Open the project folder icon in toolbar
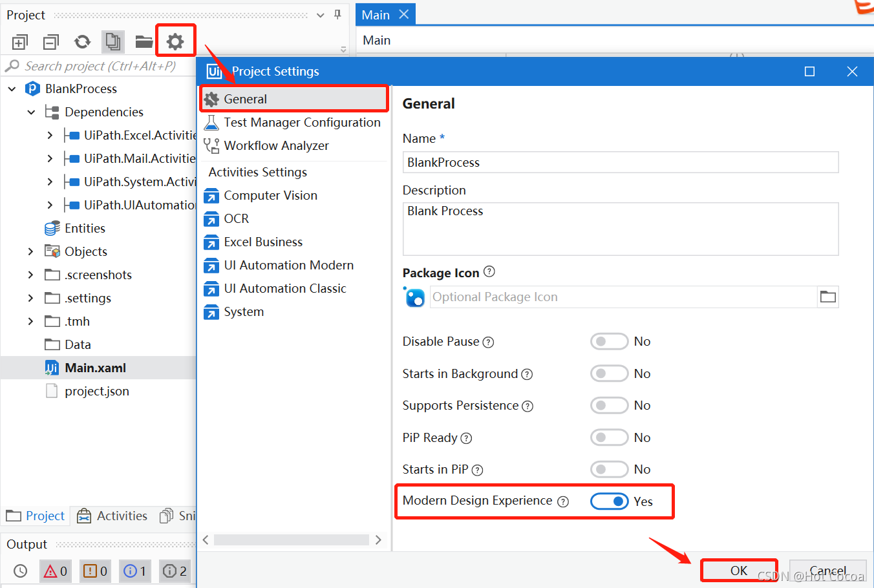The height and width of the screenshot is (588, 874). pos(144,42)
